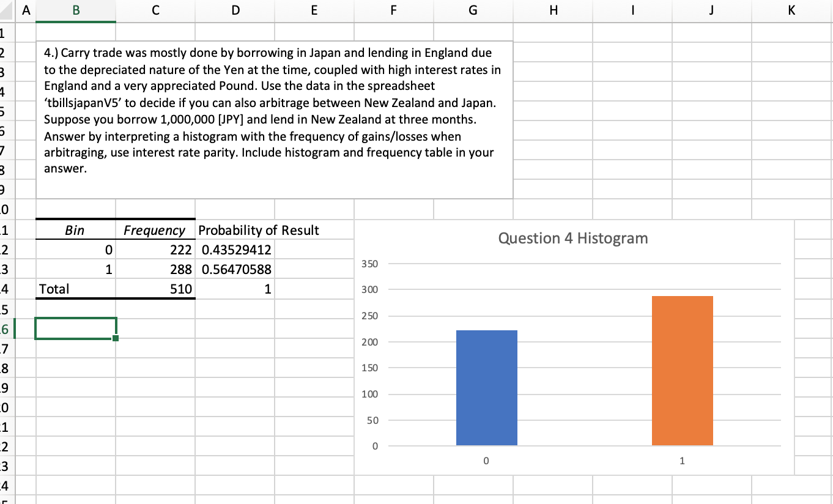Select the orange bar in the histogram

point(683,371)
